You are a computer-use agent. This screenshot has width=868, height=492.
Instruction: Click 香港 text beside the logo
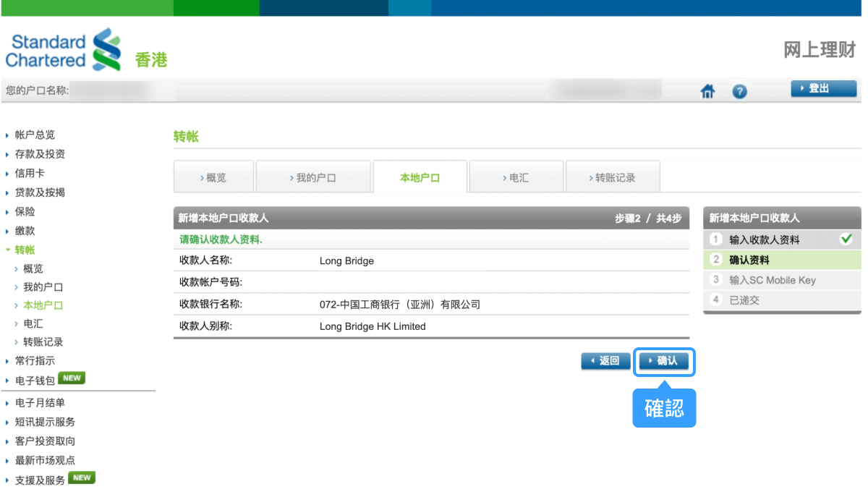(x=150, y=60)
